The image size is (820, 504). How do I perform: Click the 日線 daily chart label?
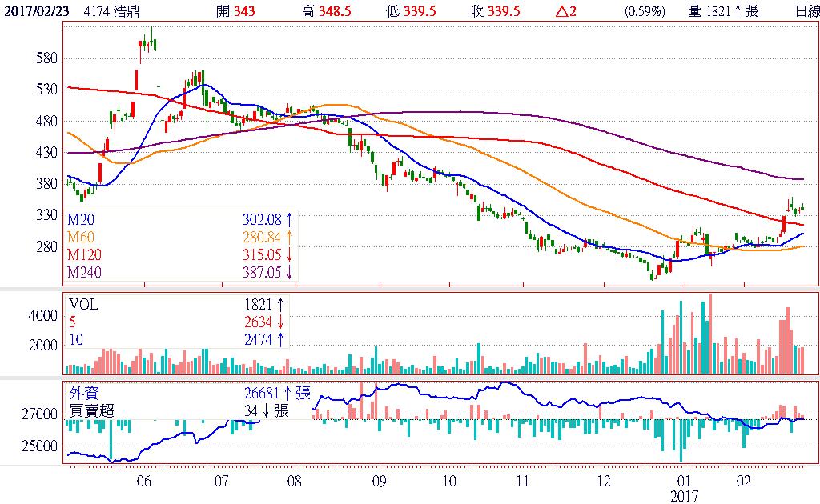(806, 11)
